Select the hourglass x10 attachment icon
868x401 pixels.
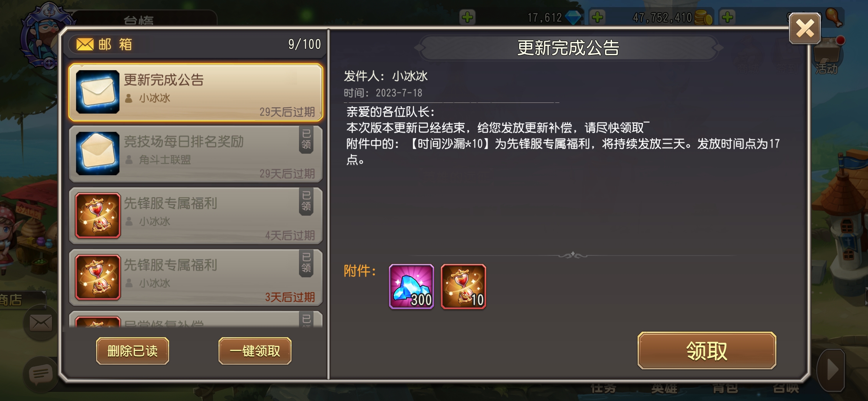[463, 286]
